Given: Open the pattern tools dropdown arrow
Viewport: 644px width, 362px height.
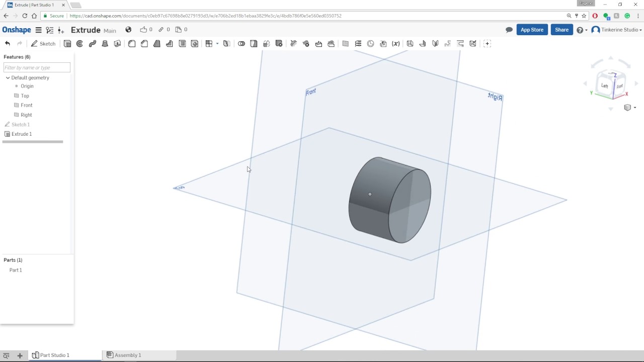Looking at the screenshot, I should 217,44.
